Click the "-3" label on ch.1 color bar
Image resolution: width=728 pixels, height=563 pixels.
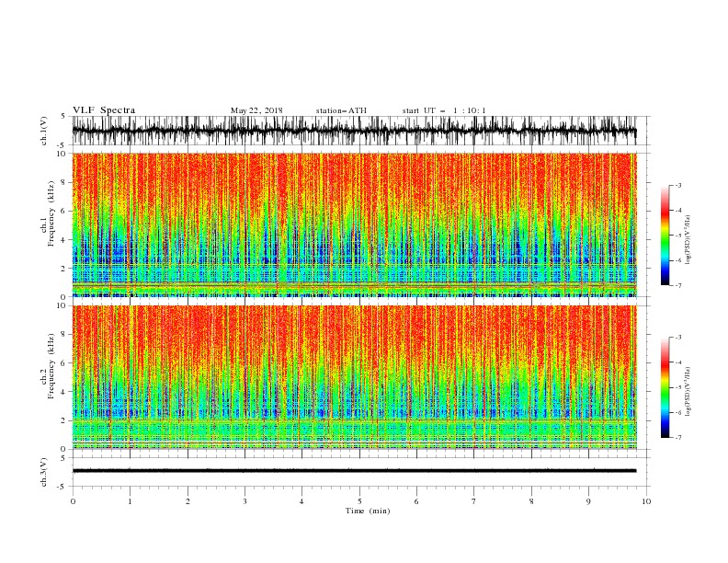click(678, 185)
